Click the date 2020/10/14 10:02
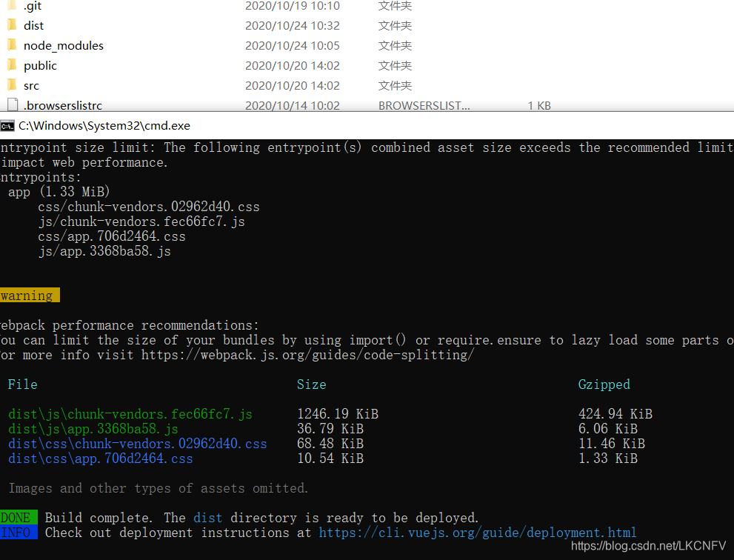The width and height of the screenshot is (734, 560). point(293,105)
